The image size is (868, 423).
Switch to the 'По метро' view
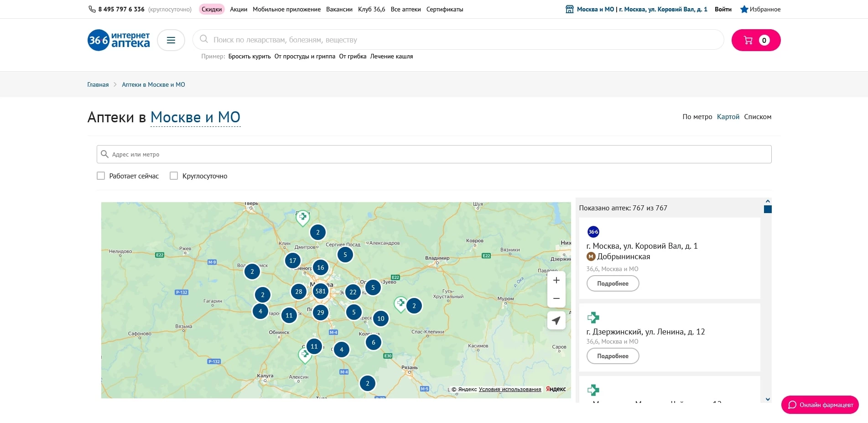click(x=697, y=117)
